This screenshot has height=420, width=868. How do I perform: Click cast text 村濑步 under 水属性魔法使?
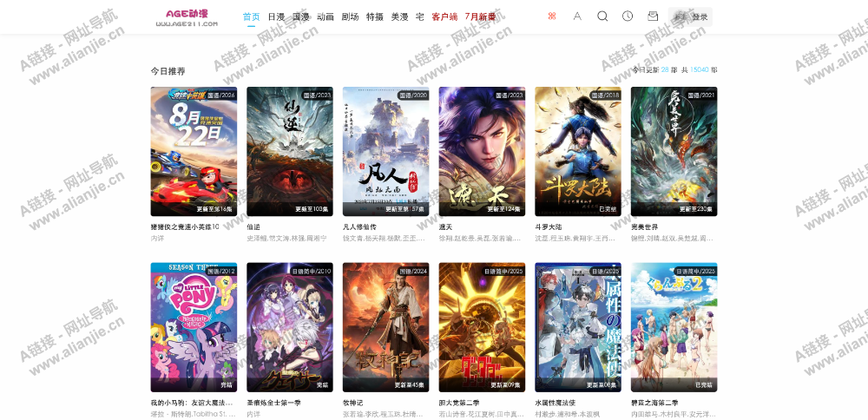coord(543,415)
